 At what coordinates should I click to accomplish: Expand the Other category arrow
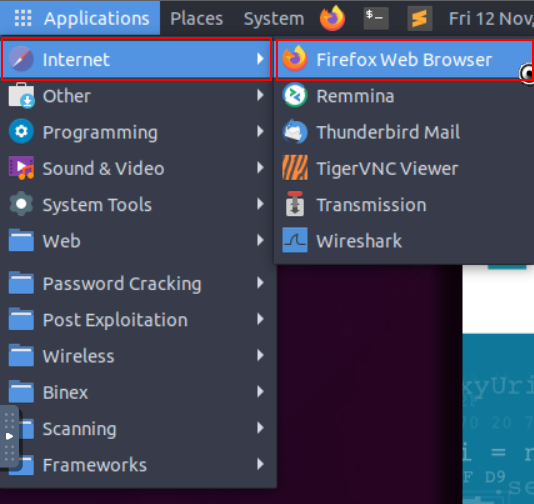(x=260, y=95)
